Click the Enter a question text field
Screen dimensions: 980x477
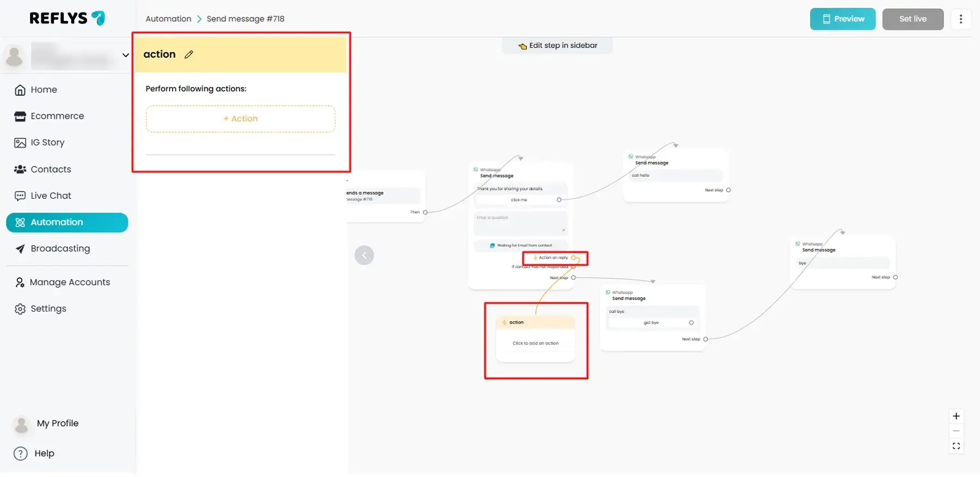click(x=520, y=223)
